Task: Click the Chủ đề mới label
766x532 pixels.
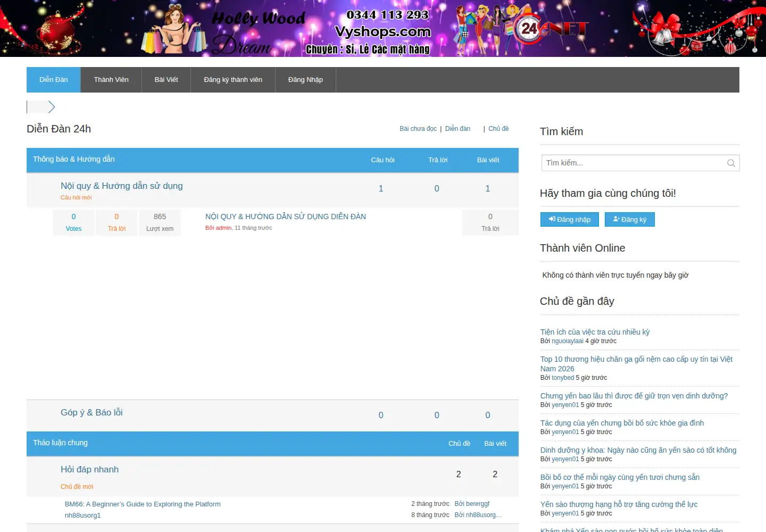Action: pyautogui.click(x=77, y=487)
